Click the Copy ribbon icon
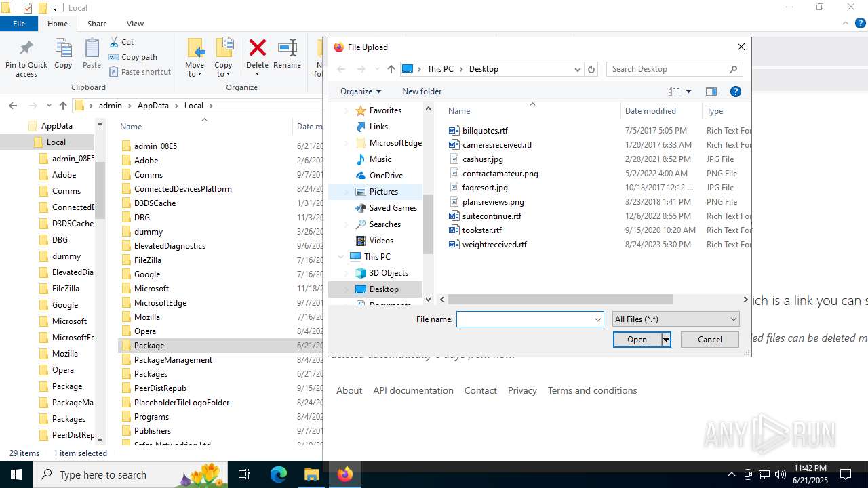868x488 pixels. pyautogui.click(x=63, y=49)
